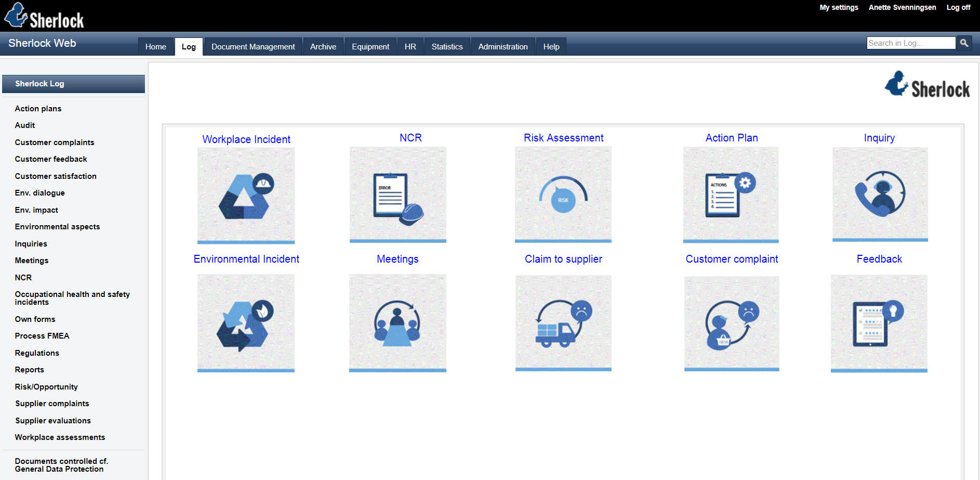This screenshot has height=480, width=980.
Task: Open the Document Management tab
Action: tap(253, 46)
